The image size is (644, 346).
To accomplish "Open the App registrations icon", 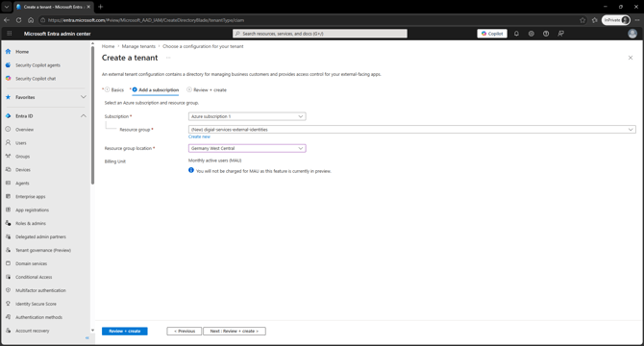I will click(9, 210).
